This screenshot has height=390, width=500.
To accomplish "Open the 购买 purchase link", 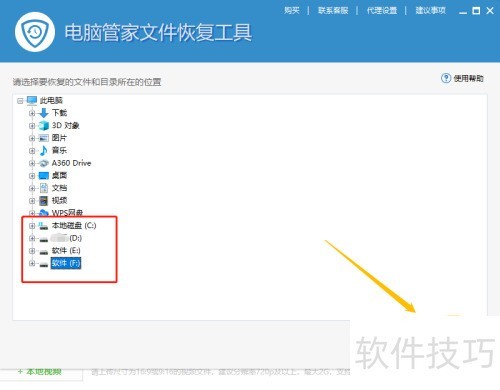I will click(292, 11).
